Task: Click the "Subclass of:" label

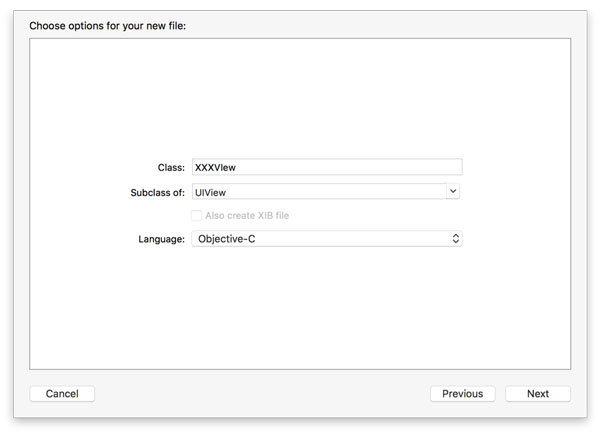Action: 151,191
